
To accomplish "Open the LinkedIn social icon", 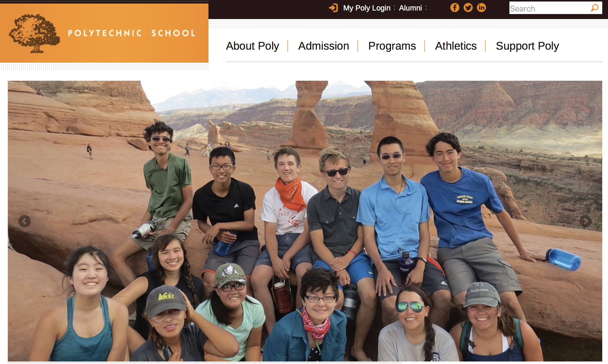I will (x=481, y=8).
